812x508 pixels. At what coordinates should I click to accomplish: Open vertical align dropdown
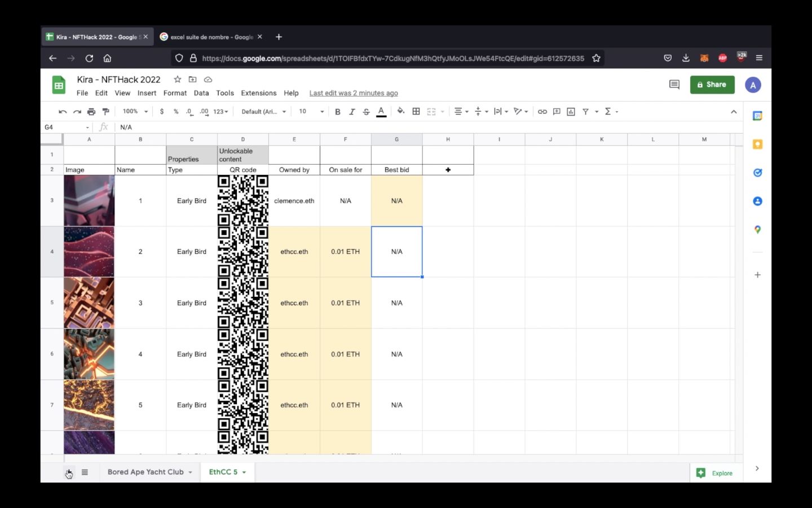coord(481,112)
